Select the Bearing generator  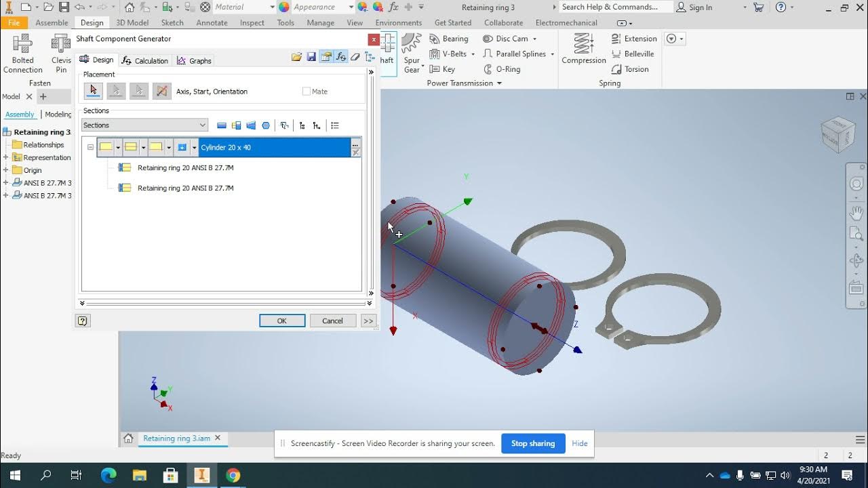pyautogui.click(x=449, y=39)
